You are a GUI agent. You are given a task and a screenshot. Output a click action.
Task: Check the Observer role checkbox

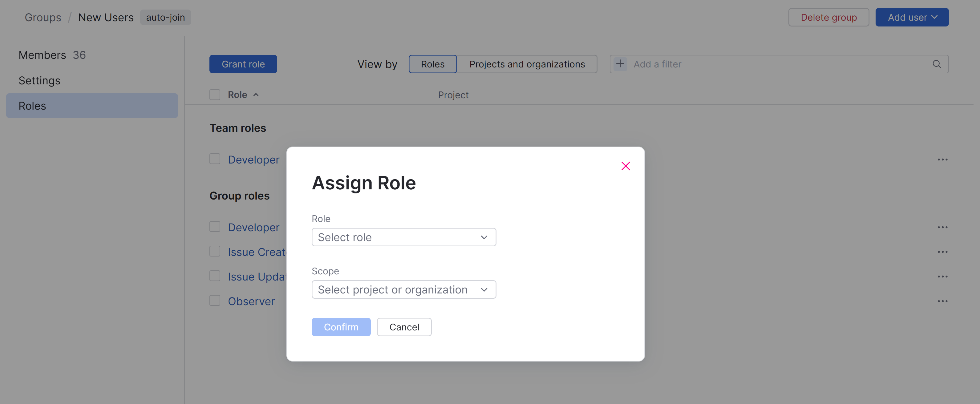pos(215,301)
